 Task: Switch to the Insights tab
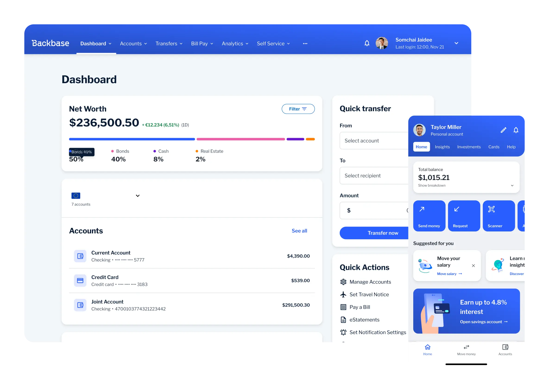(x=442, y=147)
